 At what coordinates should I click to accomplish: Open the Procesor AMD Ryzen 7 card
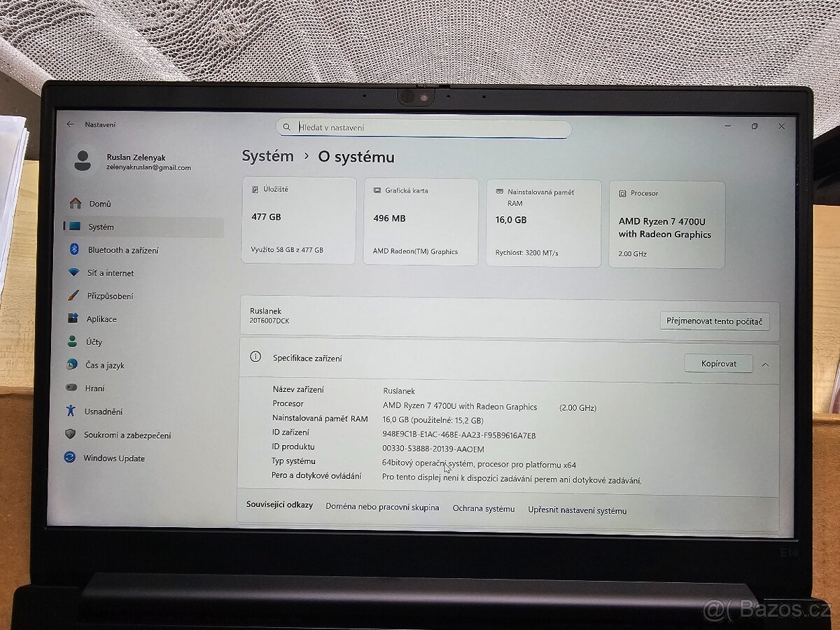click(667, 225)
